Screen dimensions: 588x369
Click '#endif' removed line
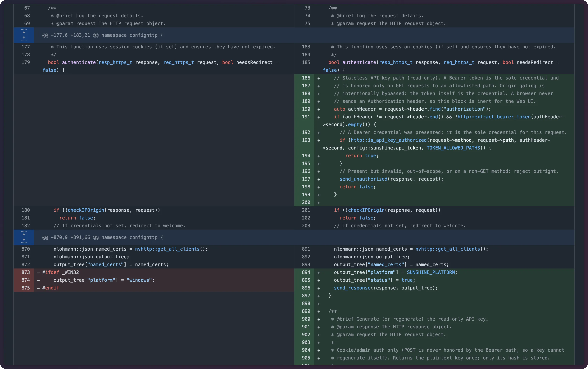[x=51, y=288]
